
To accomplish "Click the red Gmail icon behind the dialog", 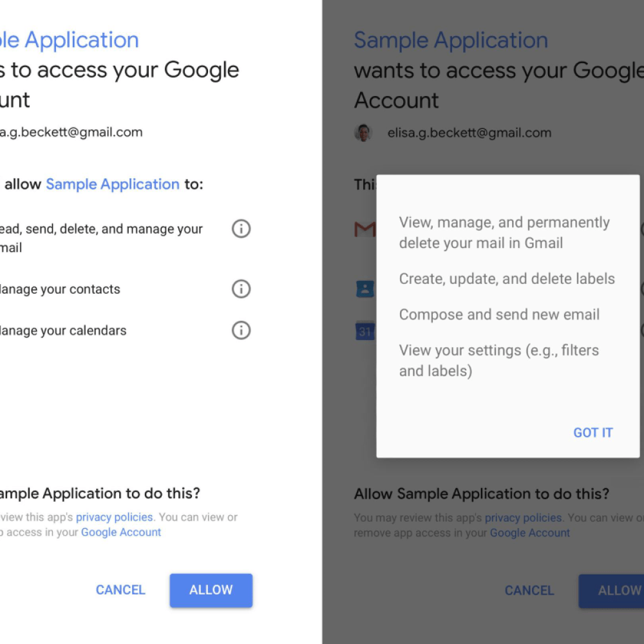I will pos(365,229).
